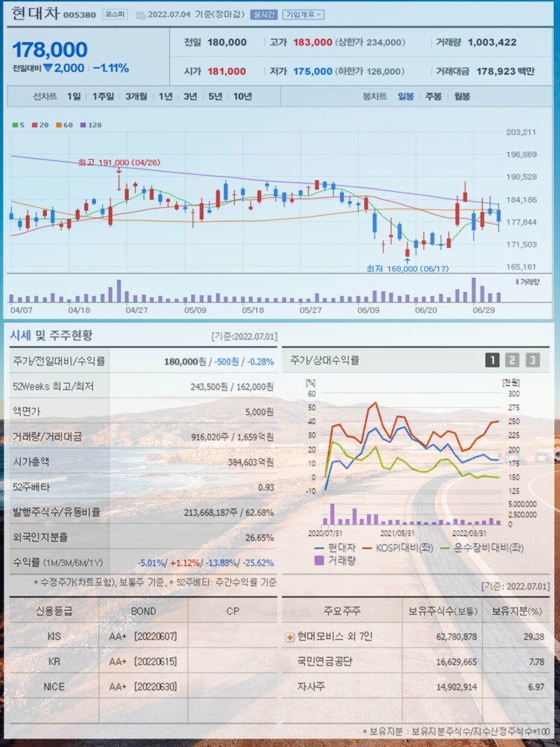This screenshot has width=560, height=747.
Task: Show chart page 3 of 주가/상대수익률
Action: point(533,360)
